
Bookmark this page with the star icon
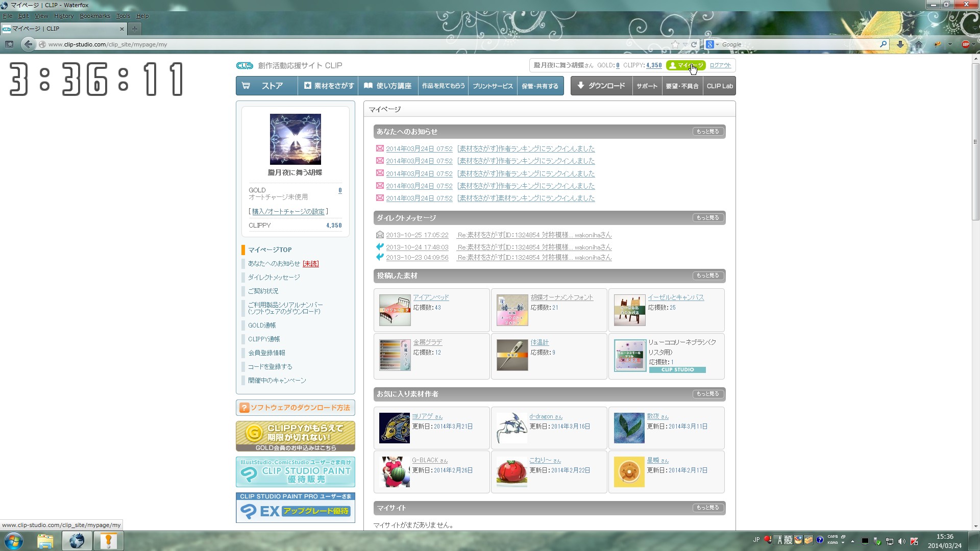click(x=675, y=44)
